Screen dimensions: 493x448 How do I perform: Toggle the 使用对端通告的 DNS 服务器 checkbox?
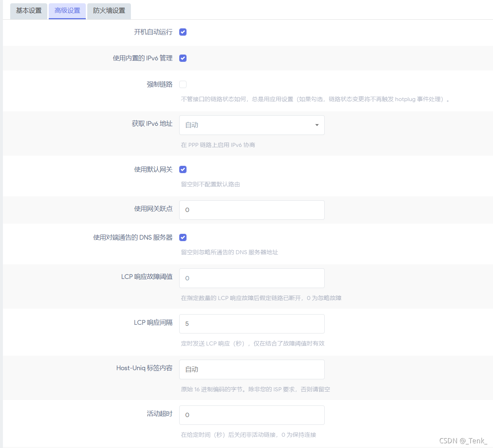point(183,237)
